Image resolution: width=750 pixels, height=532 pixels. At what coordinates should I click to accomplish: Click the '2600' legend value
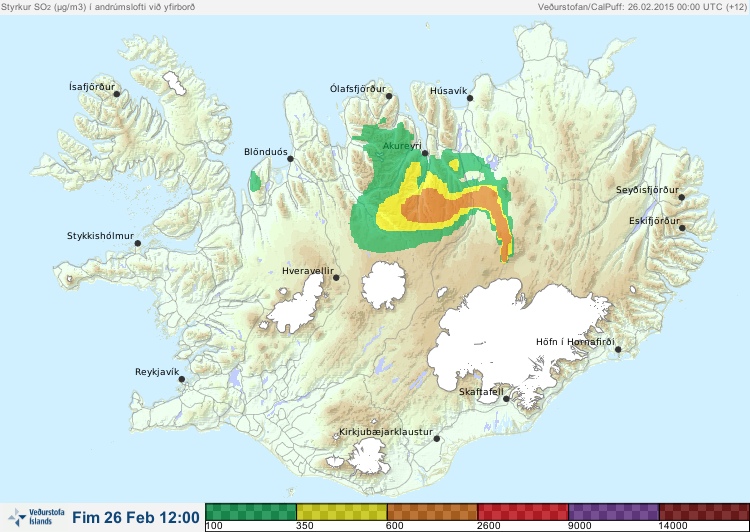point(488,526)
